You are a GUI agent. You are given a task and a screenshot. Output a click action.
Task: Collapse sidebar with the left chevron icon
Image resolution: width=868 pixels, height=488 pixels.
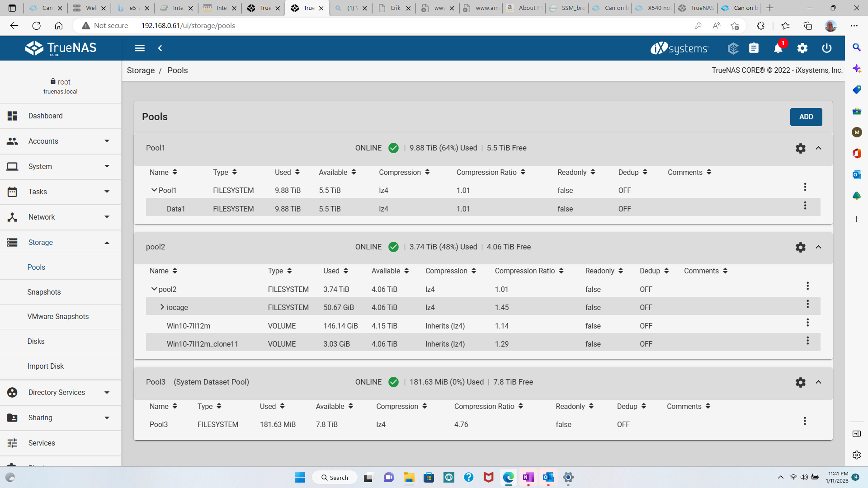point(160,48)
